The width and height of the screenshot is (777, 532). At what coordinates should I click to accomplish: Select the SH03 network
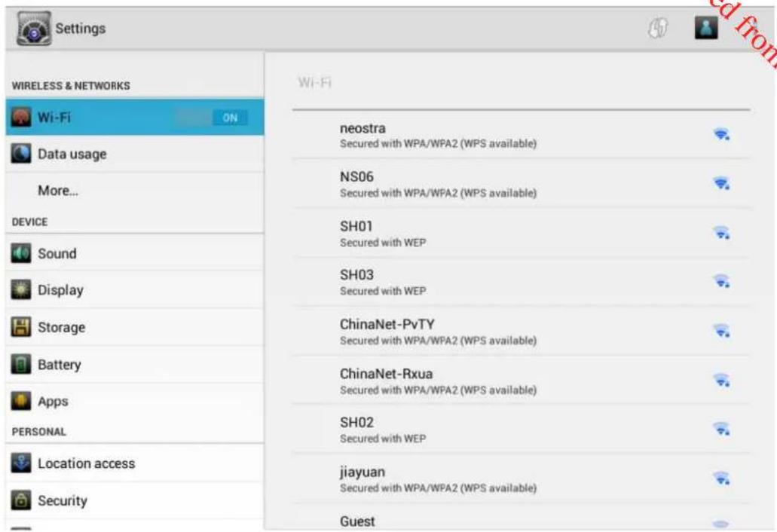(x=521, y=281)
